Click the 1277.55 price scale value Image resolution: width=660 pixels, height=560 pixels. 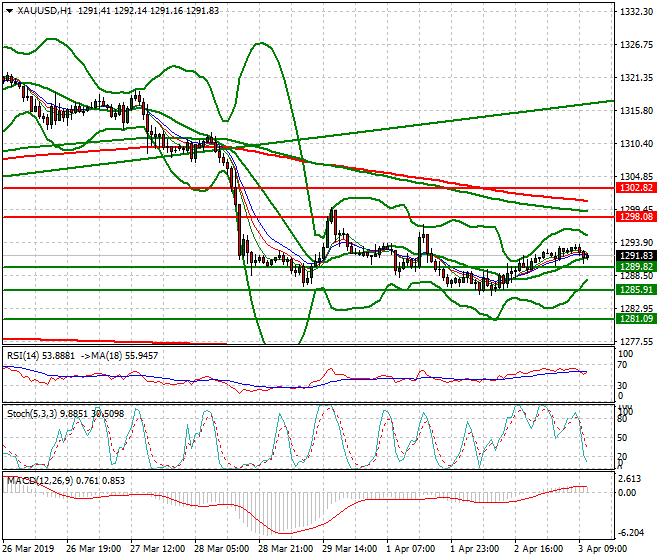636,341
